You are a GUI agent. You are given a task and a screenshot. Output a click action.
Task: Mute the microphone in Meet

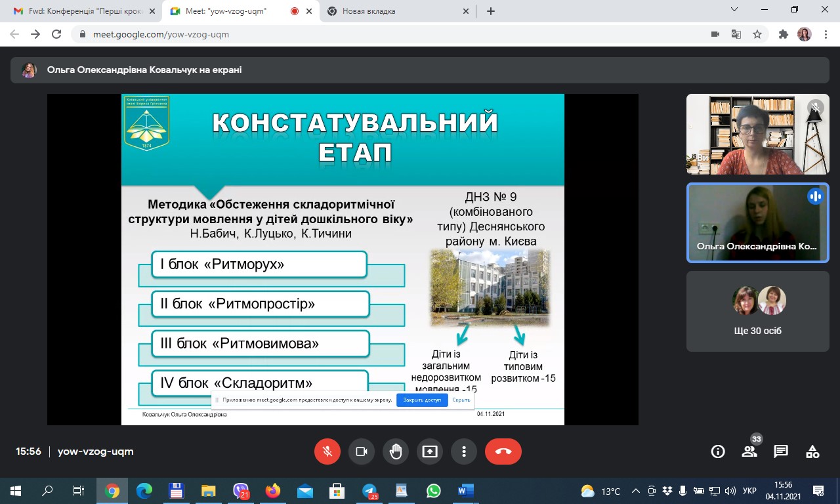point(327,451)
